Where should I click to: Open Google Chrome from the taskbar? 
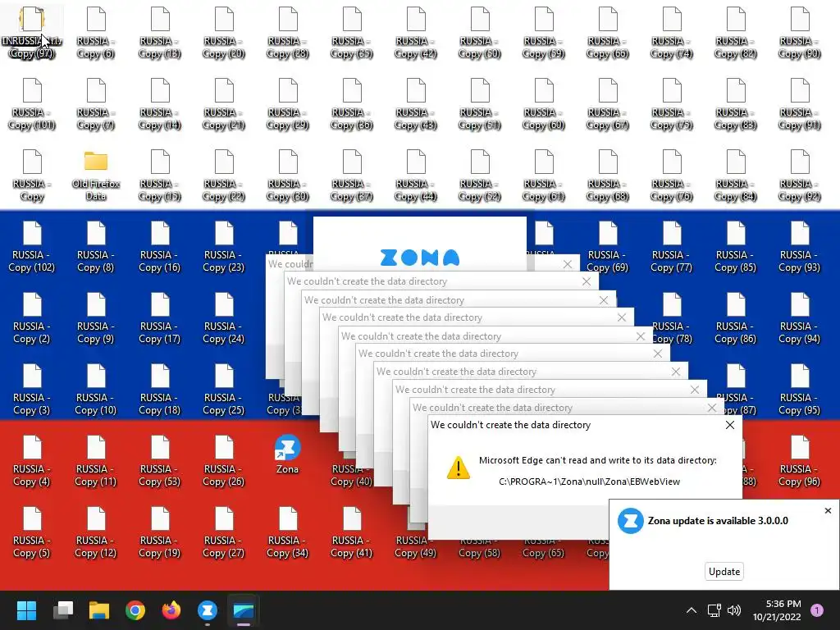(x=135, y=610)
